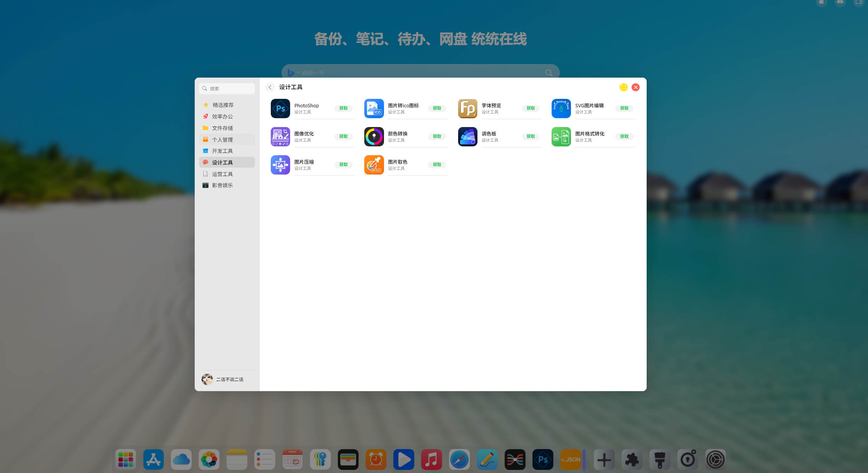Open System Settings gear in the dock
This screenshot has height=473, width=868.
tap(715, 459)
